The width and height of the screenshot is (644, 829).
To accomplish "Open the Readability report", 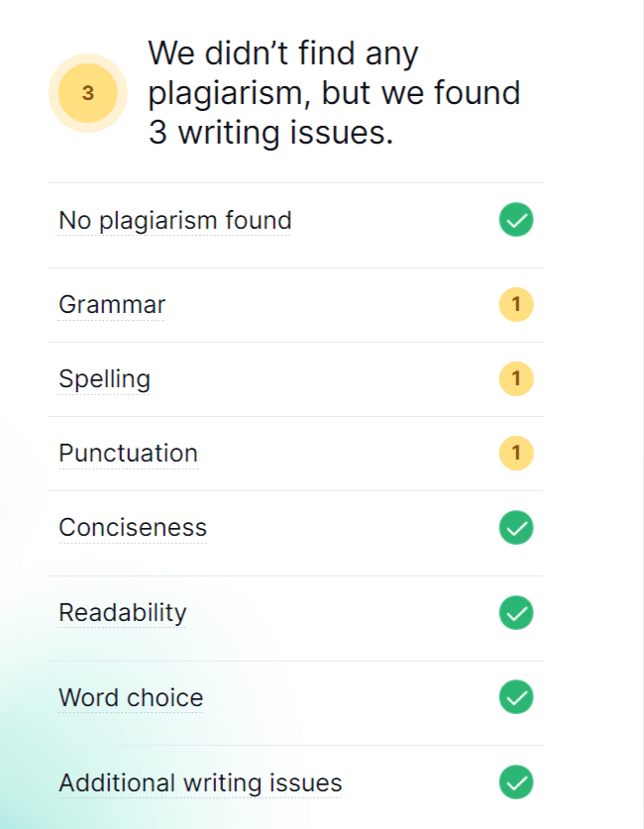I will [122, 613].
